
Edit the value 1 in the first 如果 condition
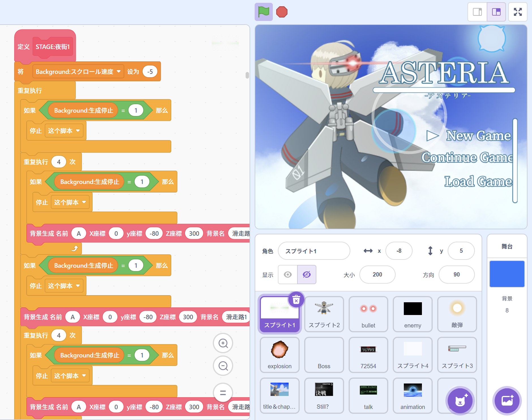click(x=136, y=110)
